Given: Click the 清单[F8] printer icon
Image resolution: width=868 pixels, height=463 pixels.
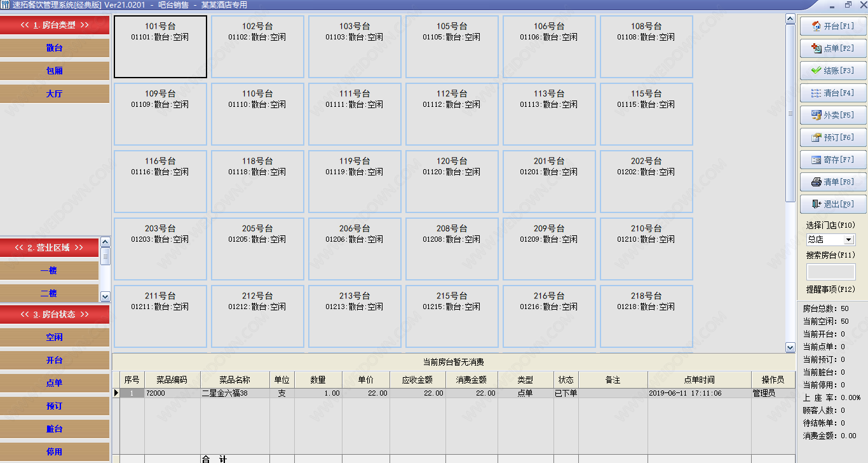Looking at the screenshot, I should [817, 182].
